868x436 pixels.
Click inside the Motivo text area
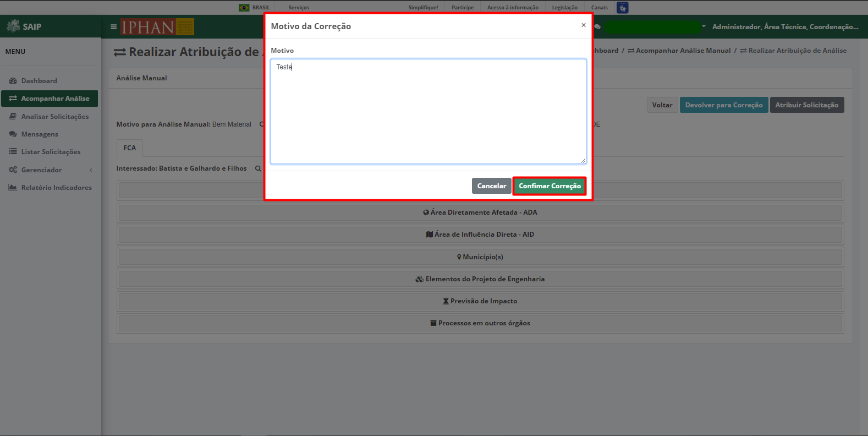coord(428,112)
